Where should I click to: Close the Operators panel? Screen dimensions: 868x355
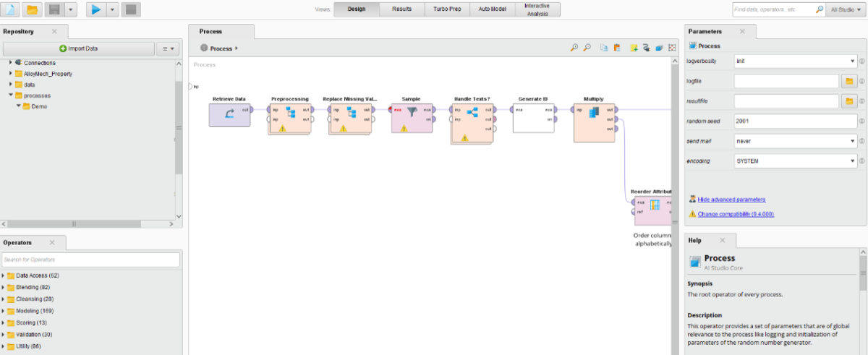(x=51, y=242)
